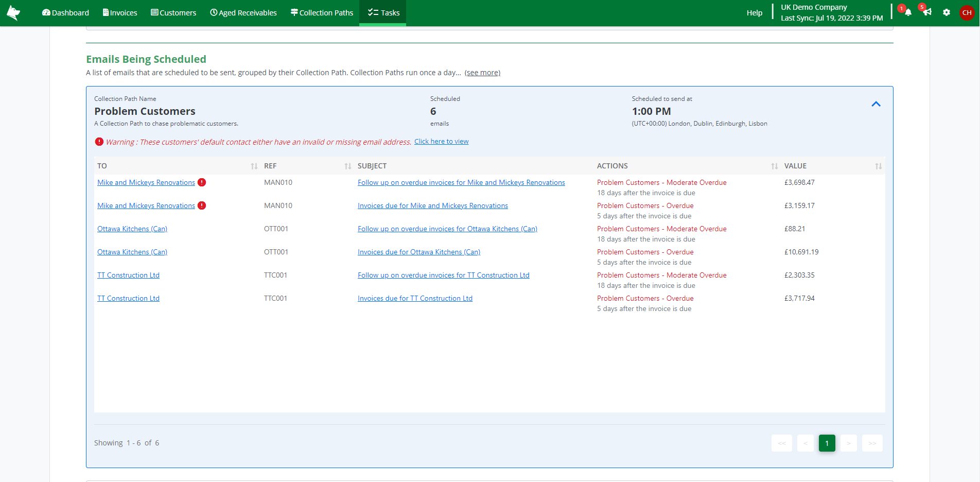
Task: Open Mike and Mickeys Renovations in the £3,159.17 row
Action: click(146, 205)
